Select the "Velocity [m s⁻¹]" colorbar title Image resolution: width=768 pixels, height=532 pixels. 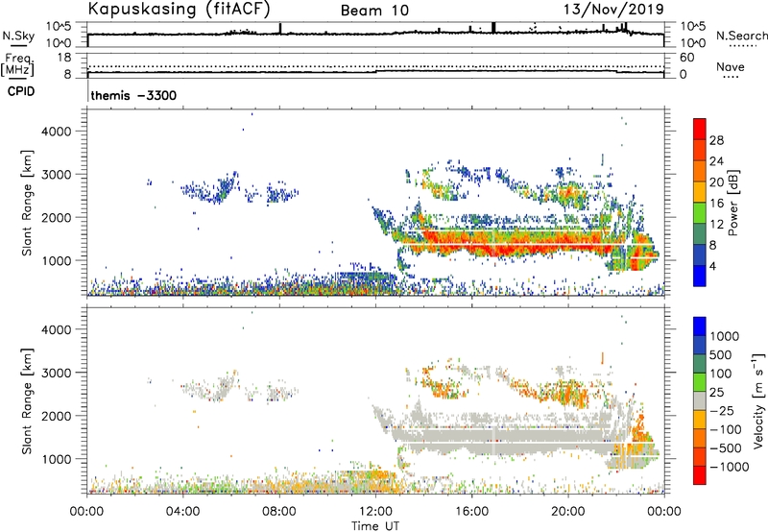tap(758, 399)
